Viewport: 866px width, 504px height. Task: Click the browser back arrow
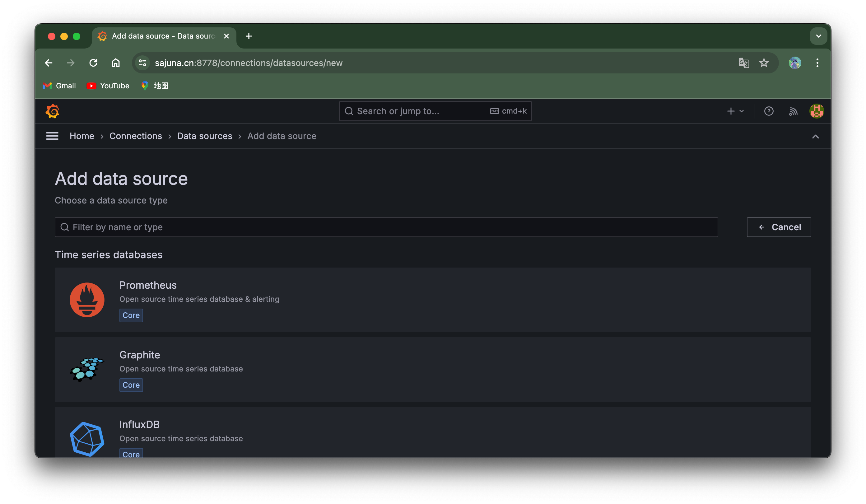click(x=49, y=63)
